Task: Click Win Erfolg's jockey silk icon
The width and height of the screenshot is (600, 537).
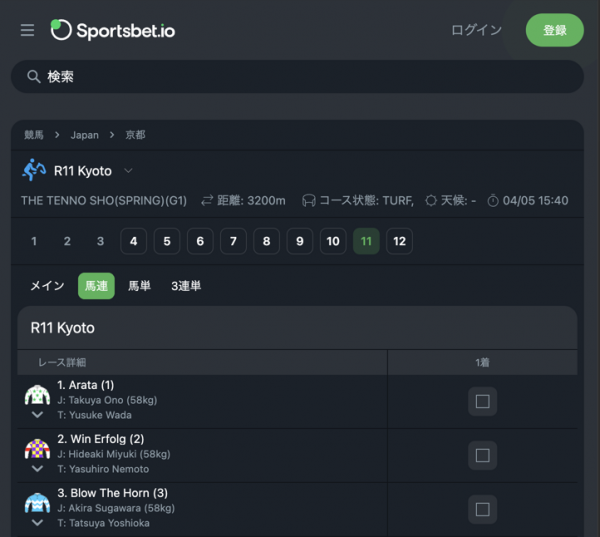Action: point(38,449)
